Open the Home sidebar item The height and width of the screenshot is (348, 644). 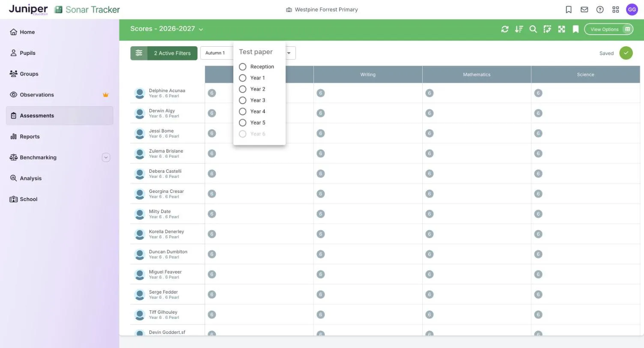point(60,32)
